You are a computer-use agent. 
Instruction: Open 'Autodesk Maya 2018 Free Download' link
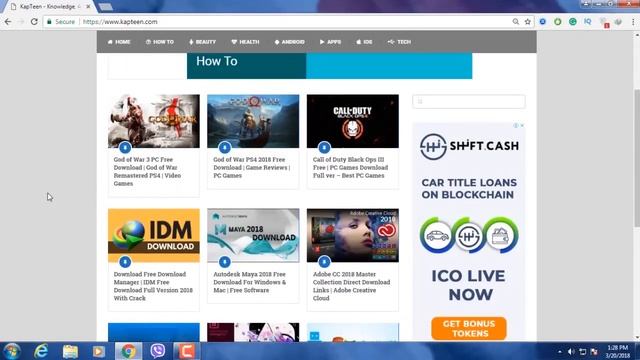tap(249, 282)
